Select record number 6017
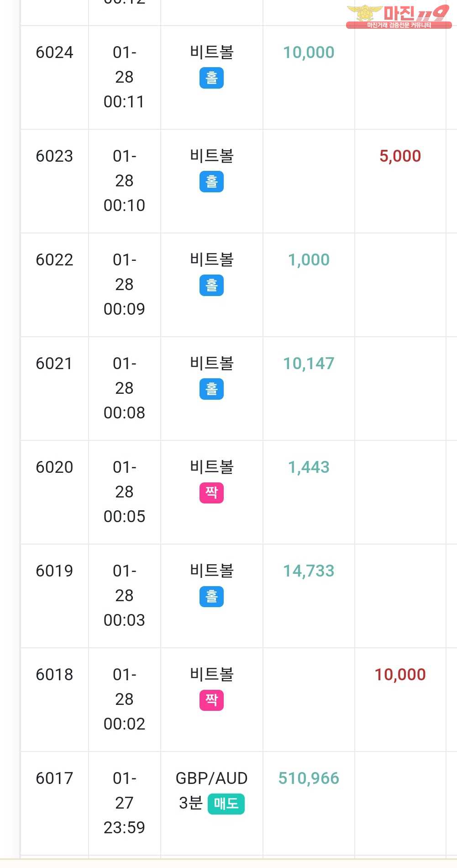 point(54,778)
